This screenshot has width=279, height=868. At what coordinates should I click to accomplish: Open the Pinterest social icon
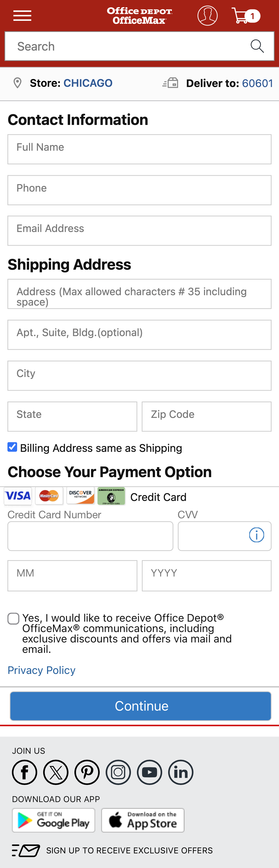[87, 772]
